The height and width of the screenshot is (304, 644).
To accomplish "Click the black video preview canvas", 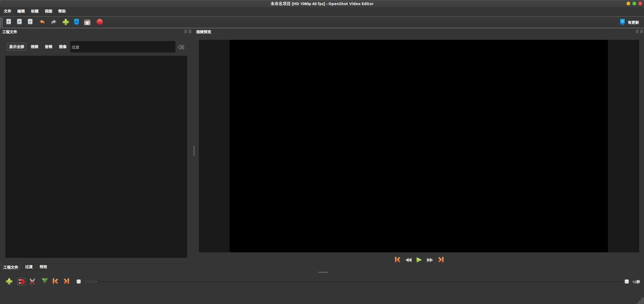I will [418, 146].
